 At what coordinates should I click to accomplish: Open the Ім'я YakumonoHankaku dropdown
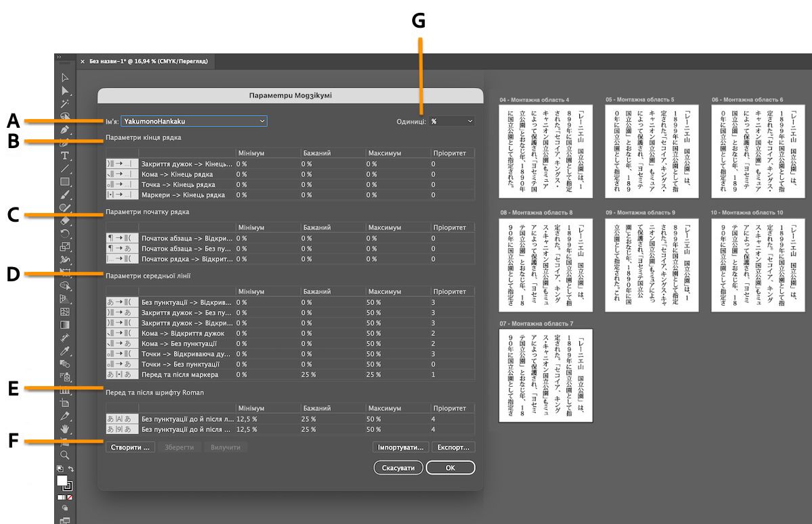pos(194,121)
